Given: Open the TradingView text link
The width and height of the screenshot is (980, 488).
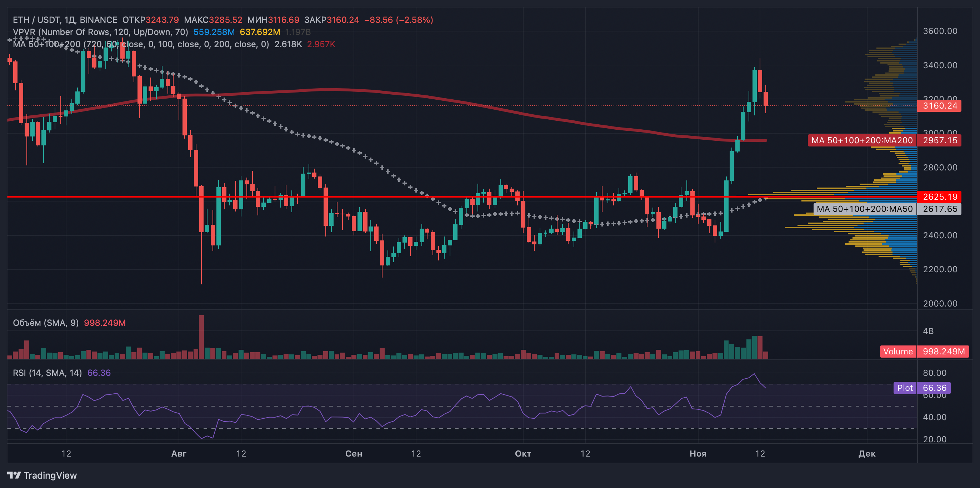Looking at the screenshot, I should pyautogui.click(x=50, y=475).
